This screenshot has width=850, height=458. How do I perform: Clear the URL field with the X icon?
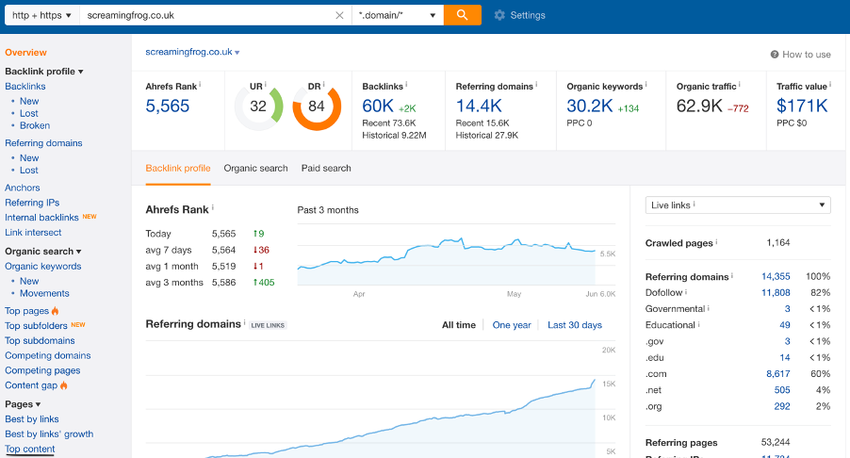tap(339, 15)
